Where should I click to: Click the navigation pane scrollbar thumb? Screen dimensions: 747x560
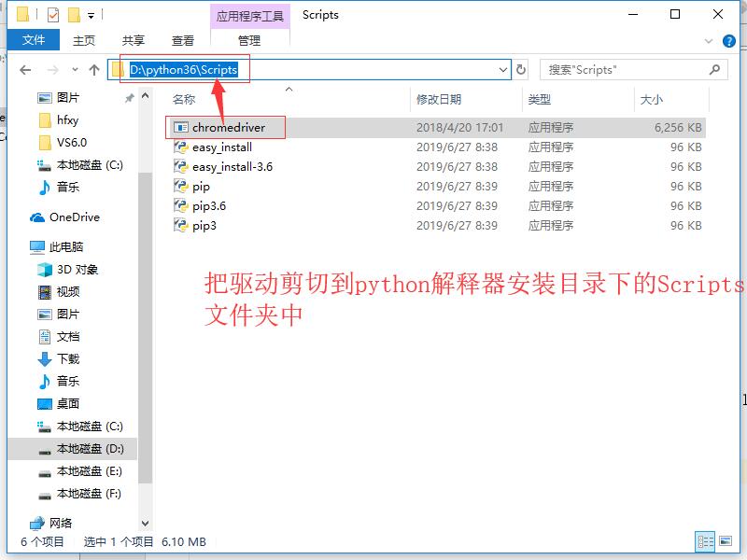(146, 328)
